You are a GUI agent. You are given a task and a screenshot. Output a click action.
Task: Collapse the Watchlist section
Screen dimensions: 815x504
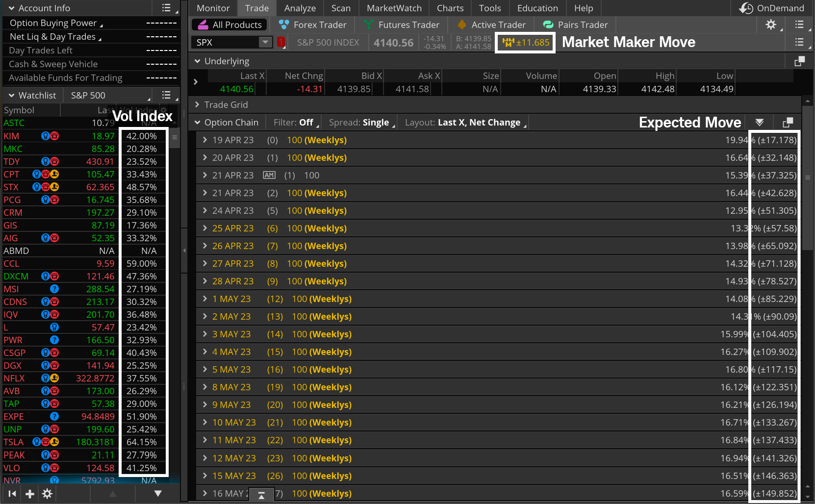[x=11, y=95]
